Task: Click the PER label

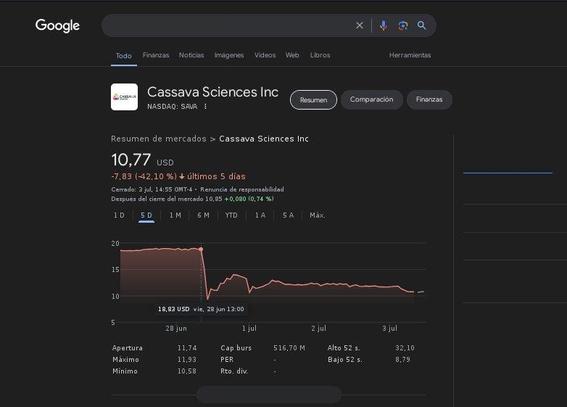Action: click(x=227, y=360)
